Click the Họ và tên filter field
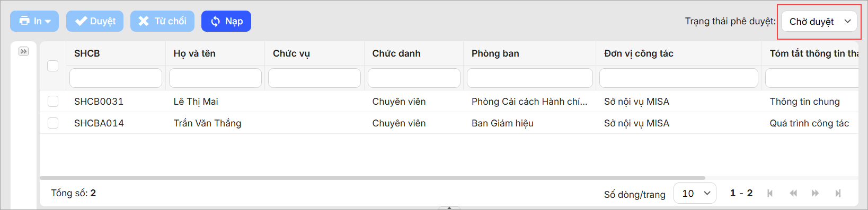 [x=215, y=78]
